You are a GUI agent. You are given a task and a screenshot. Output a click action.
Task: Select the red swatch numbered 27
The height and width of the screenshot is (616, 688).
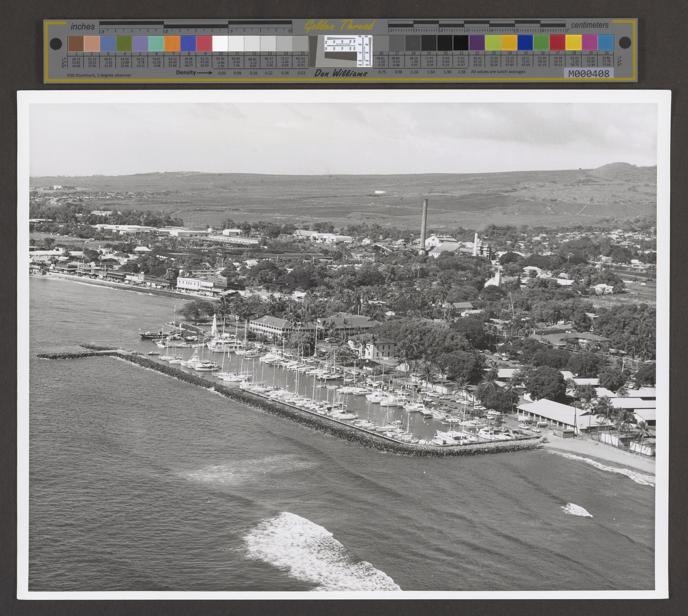click(x=557, y=43)
